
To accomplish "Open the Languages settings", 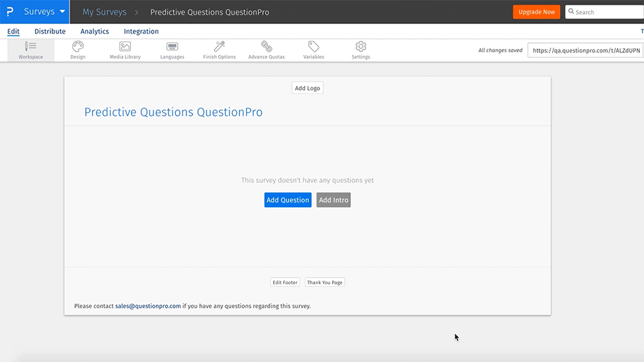I will click(x=172, y=50).
